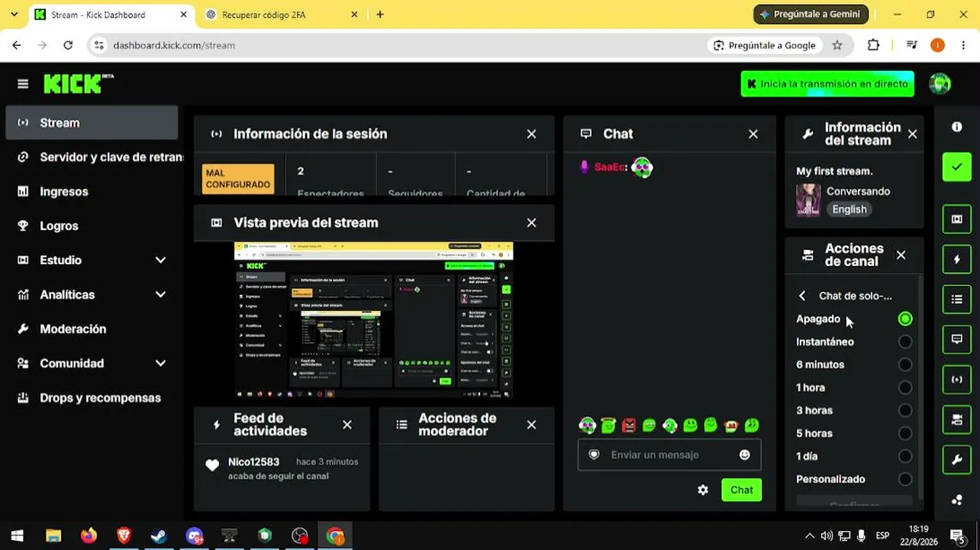Screen dimensions: 980x550
Task: Close the Información del stream panel
Action: (912, 134)
